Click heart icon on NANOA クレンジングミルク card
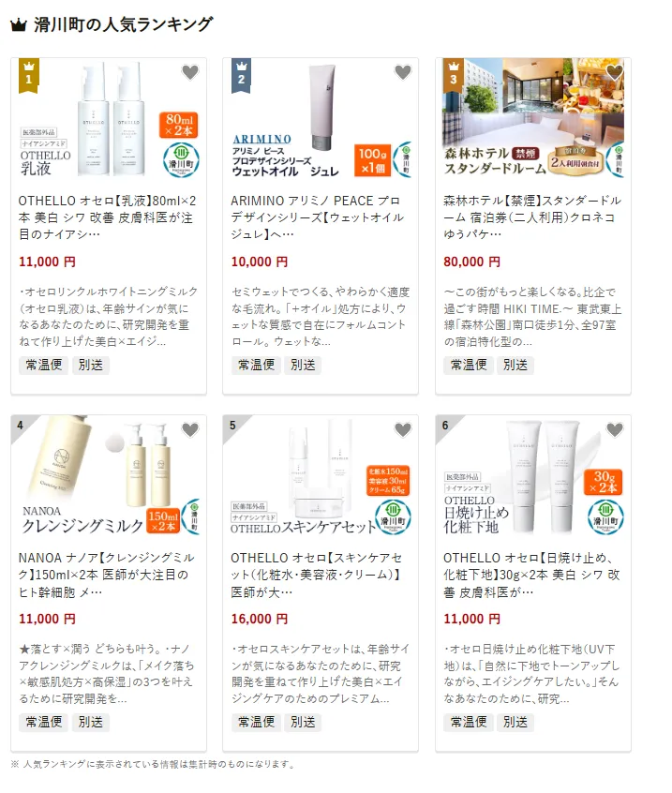Image resolution: width=672 pixels, height=793 pixels. tap(190, 429)
